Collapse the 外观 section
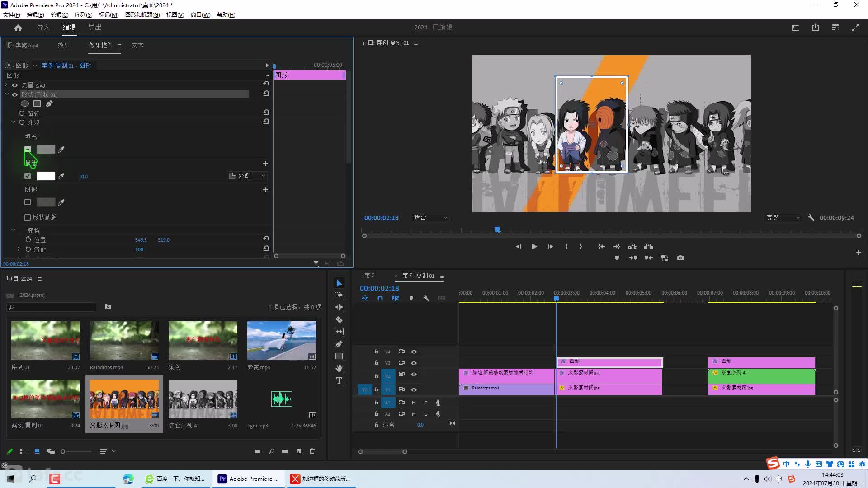Viewport: 868px width, 488px height. pyautogui.click(x=13, y=122)
